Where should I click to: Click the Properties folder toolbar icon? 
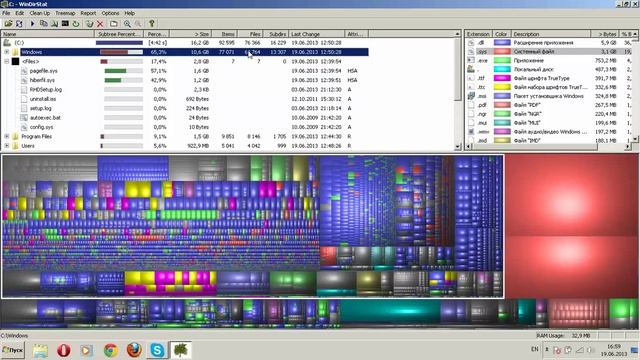click(x=113, y=24)
